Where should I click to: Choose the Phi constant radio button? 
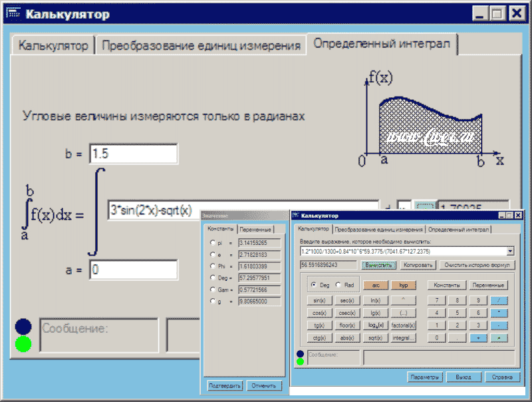(213, 266)
